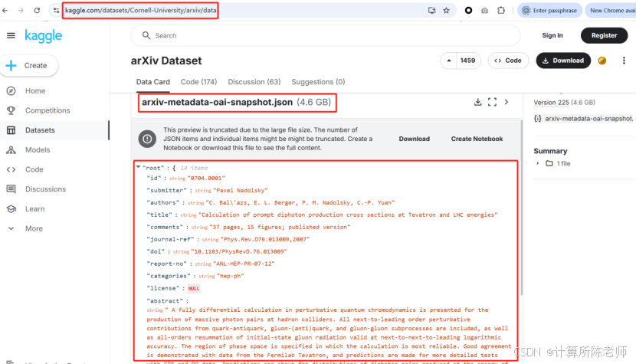Click the Download link in the truncation notice

click(x=414, y=139)
